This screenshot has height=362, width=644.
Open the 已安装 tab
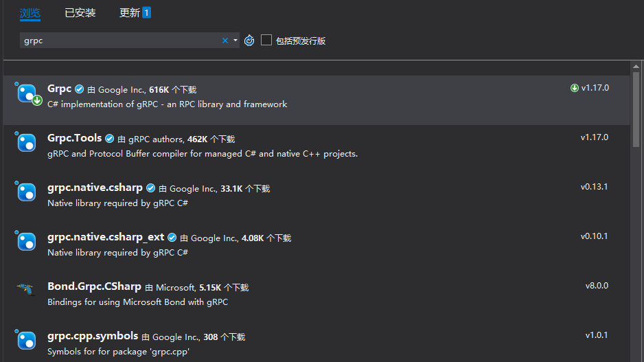pos(80,13)
